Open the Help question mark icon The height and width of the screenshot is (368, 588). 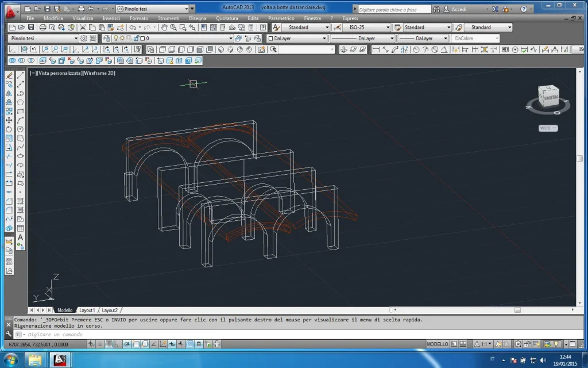tap(263, 28)
